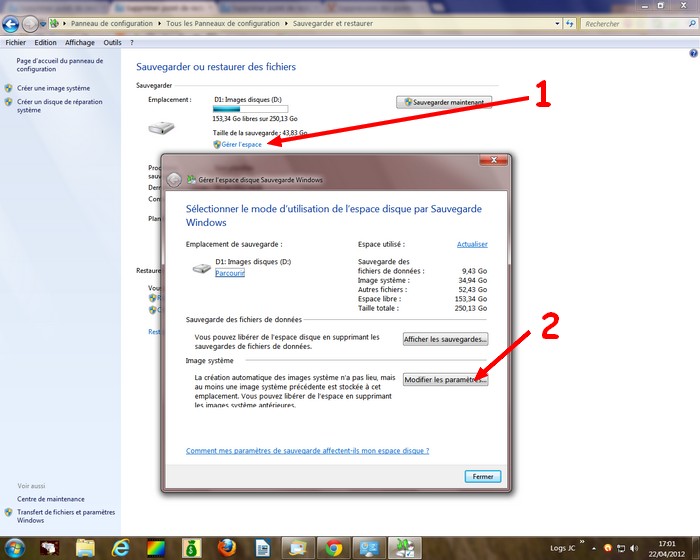
Task: Open the address bar history dropdown
Action: click(x=557, y=23)
